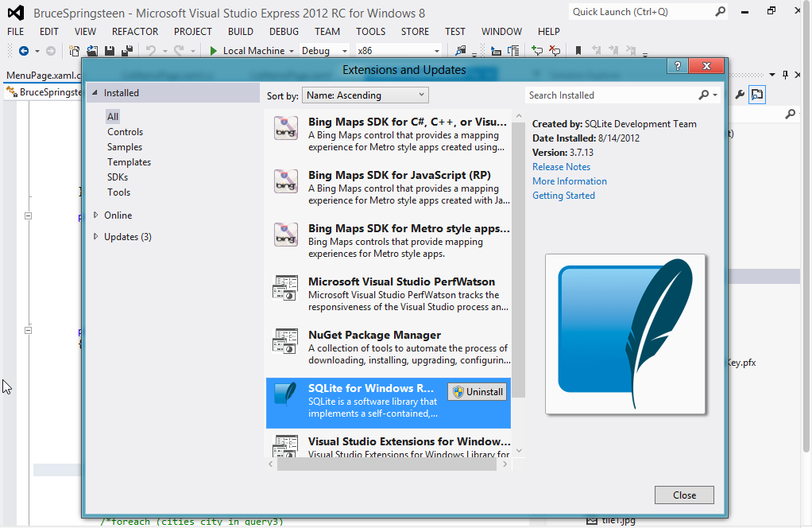This screenshot has height=528, width=812.
Task: Click the Navigate Forward arrow icon
Action: (x=51, y=51)
